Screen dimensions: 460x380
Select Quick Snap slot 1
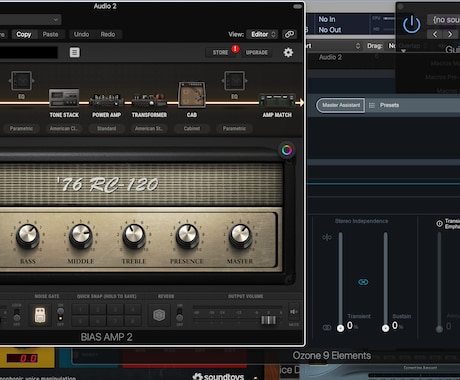pos(80,310)
